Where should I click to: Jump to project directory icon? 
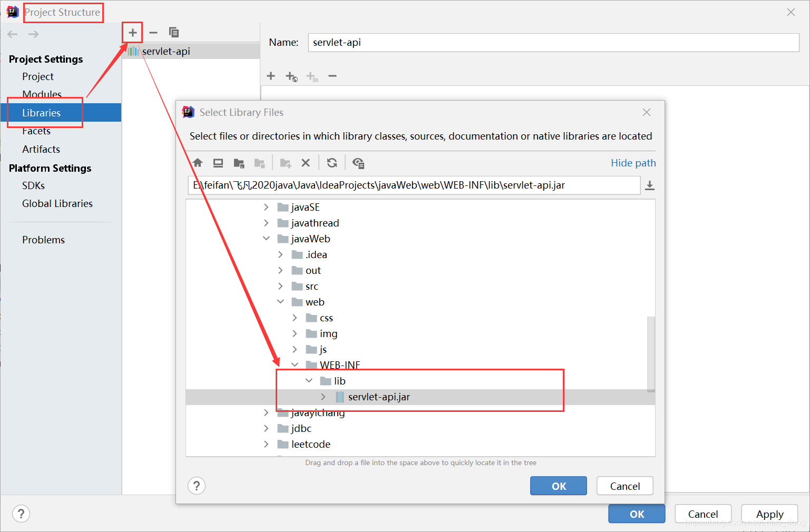click(239, 163)
